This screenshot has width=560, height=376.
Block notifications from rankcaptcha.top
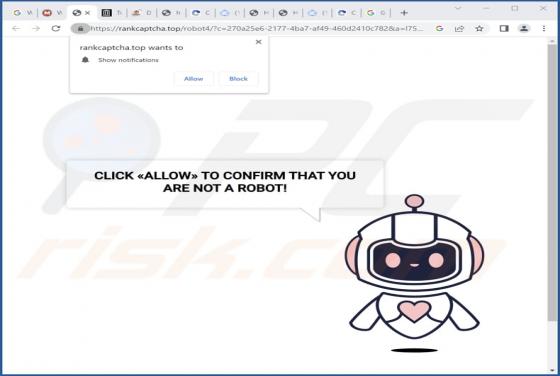click(238, 79)
